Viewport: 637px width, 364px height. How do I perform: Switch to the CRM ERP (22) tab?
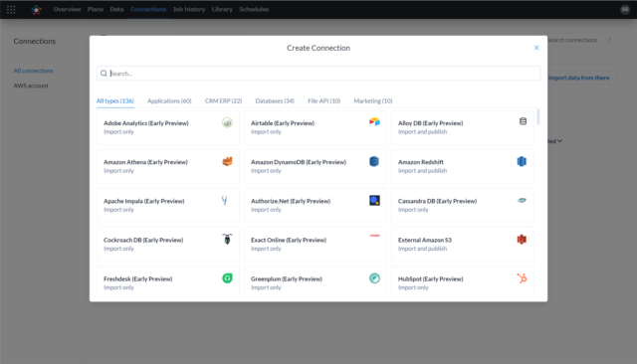tap(223, 100)
